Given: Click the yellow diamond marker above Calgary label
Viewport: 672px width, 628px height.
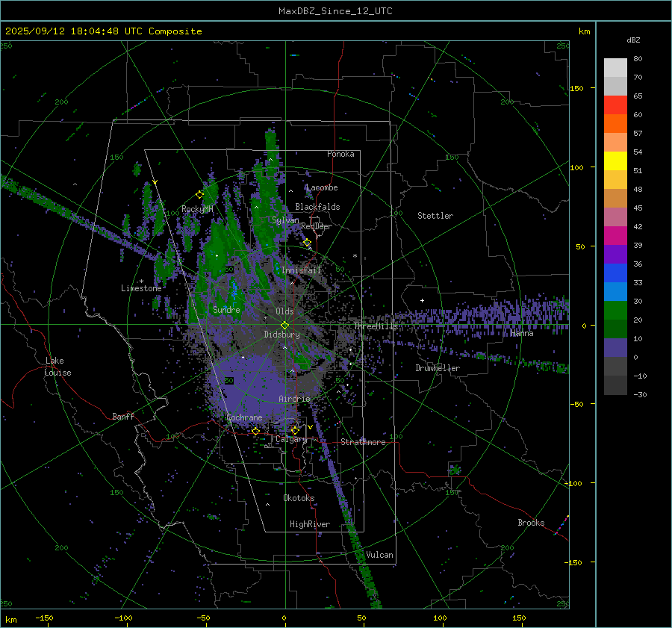Looking at the screenshot, I should [295, 430].
